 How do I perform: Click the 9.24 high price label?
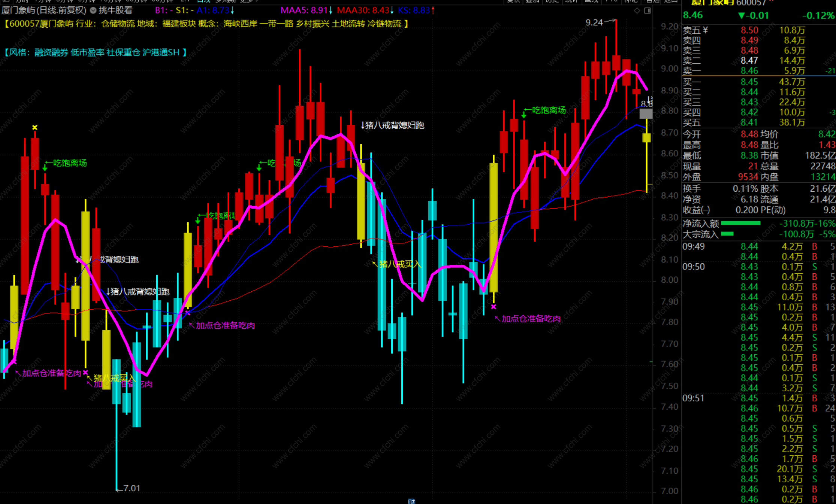(x=594, y=22)
